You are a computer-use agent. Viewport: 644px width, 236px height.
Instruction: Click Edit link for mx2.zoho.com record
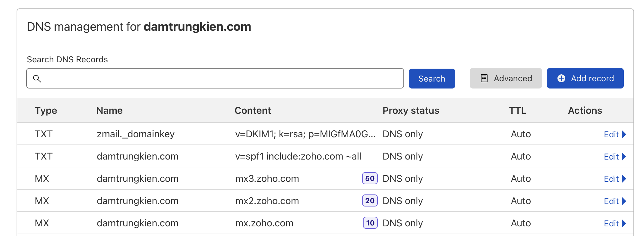[611, 201]
